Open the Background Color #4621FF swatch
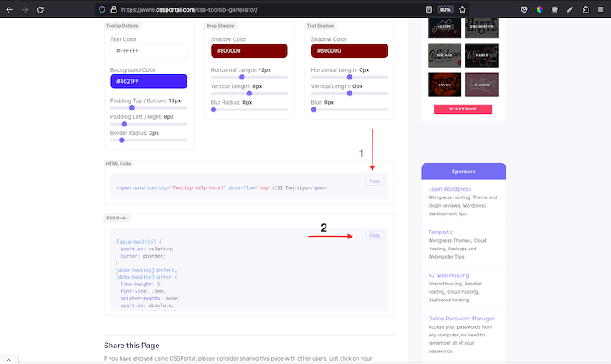 coord(149,81)
